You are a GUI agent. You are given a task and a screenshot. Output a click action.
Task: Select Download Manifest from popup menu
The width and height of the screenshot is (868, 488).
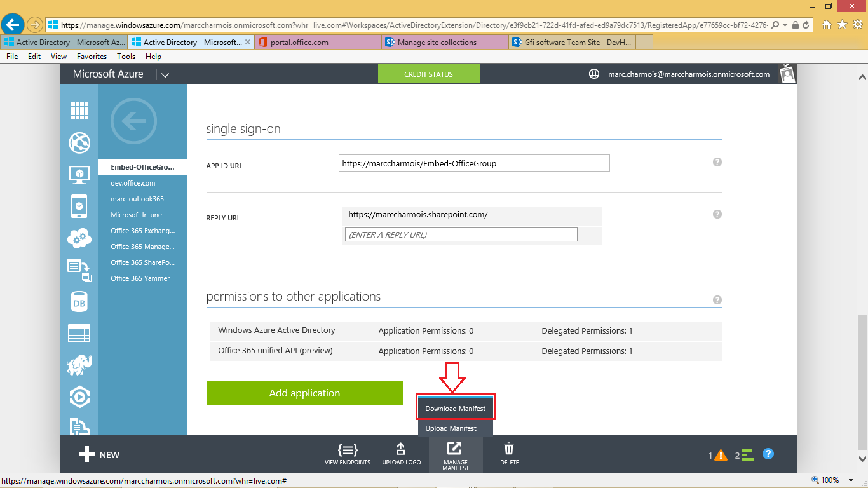456,409
